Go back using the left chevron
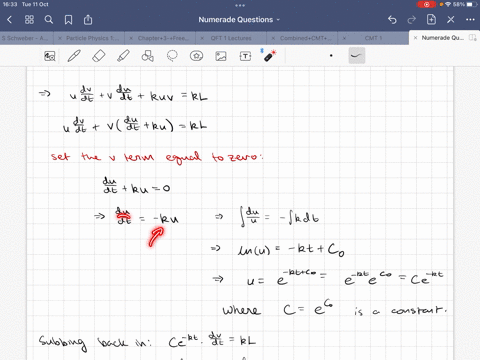This screenshot has height=360, width=480. (x=9, y=20)
